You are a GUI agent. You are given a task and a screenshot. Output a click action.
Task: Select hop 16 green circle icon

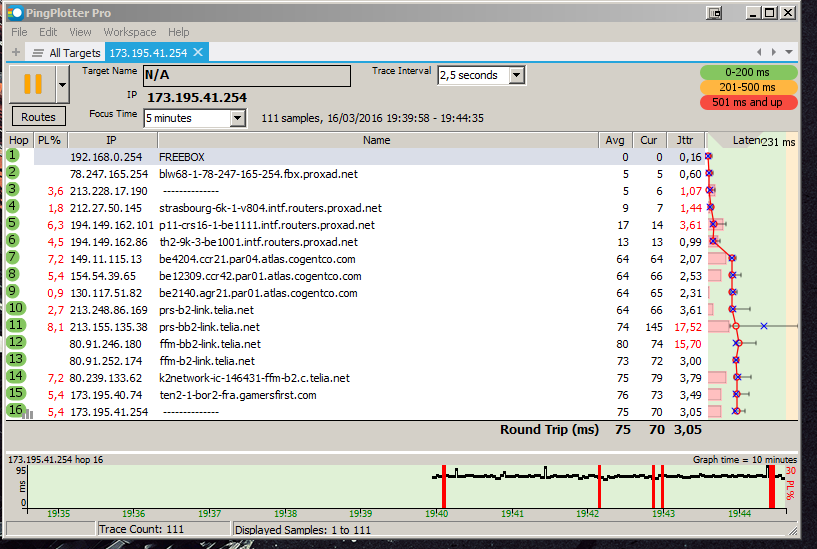pos(16,410)
